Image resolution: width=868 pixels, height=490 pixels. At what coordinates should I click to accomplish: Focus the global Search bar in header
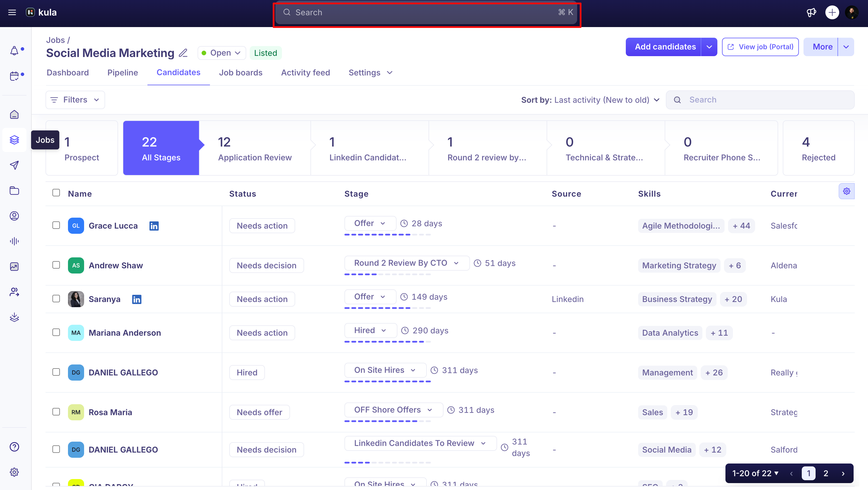point(427,12)
